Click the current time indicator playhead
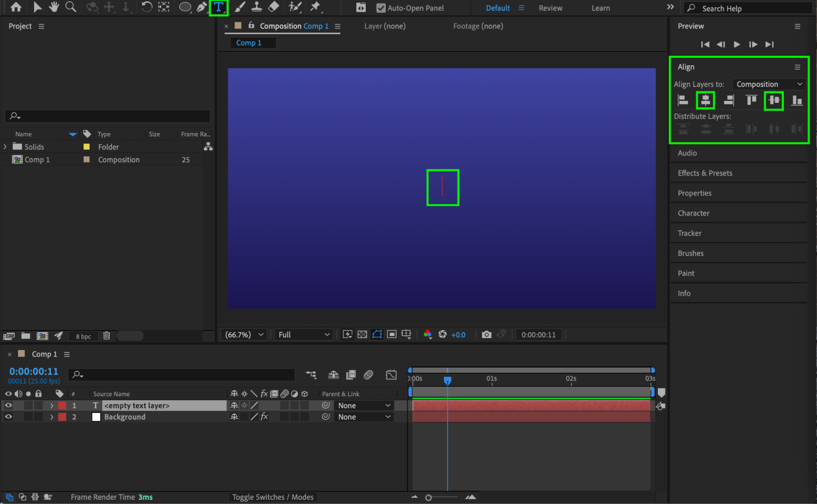Viewport: 817px width, 504px height. [448, 380]
